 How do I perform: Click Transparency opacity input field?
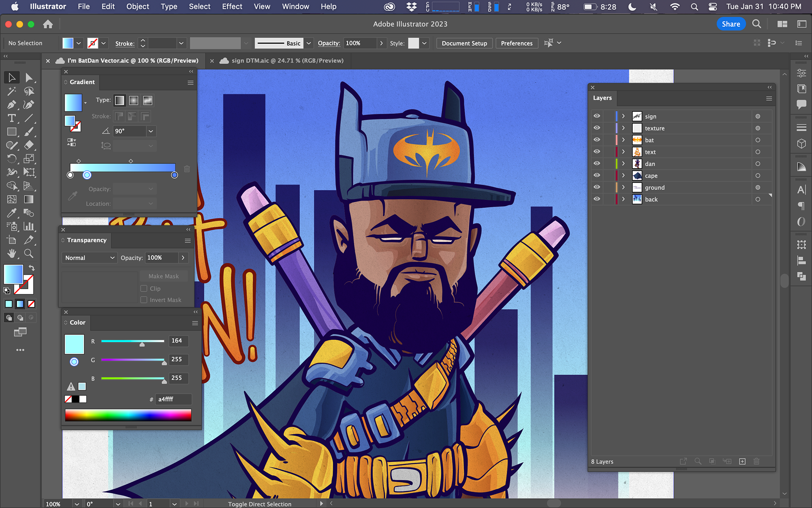[162, 258]
